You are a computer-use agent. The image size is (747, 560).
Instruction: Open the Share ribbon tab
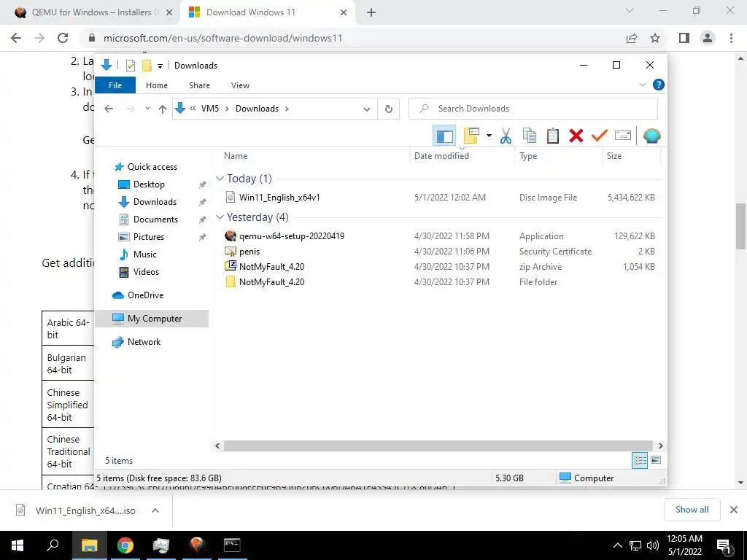pyautogui.click(x=199, y=85)
